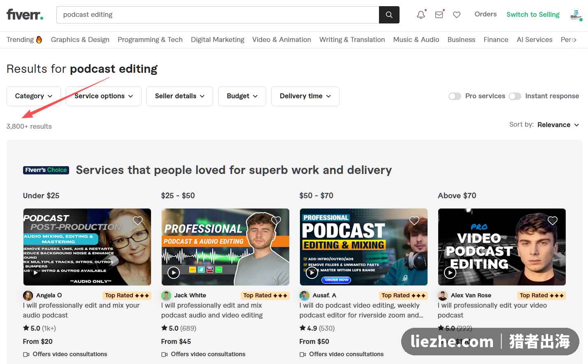Expand the Category filter dropdown

coord(34,96)
